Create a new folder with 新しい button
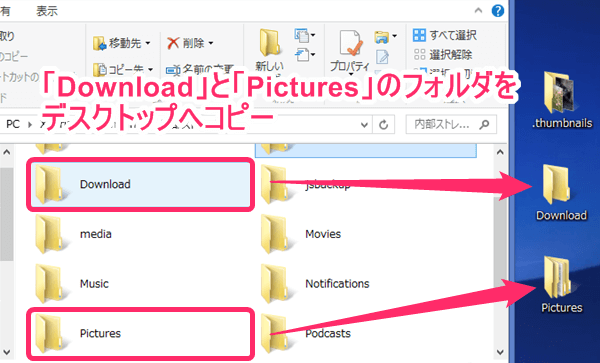600x363 pixels. pyautogui.click(x=269, y=50)
